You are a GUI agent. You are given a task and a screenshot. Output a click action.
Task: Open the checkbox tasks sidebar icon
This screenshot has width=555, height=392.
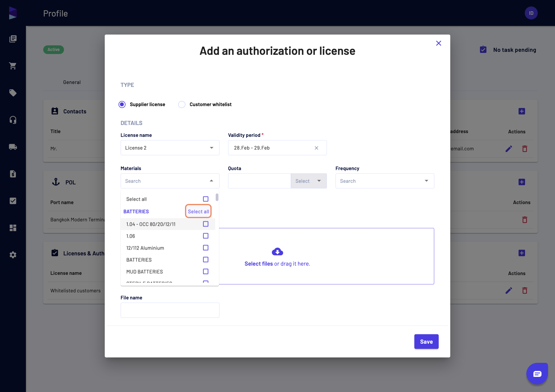point(13,201)
